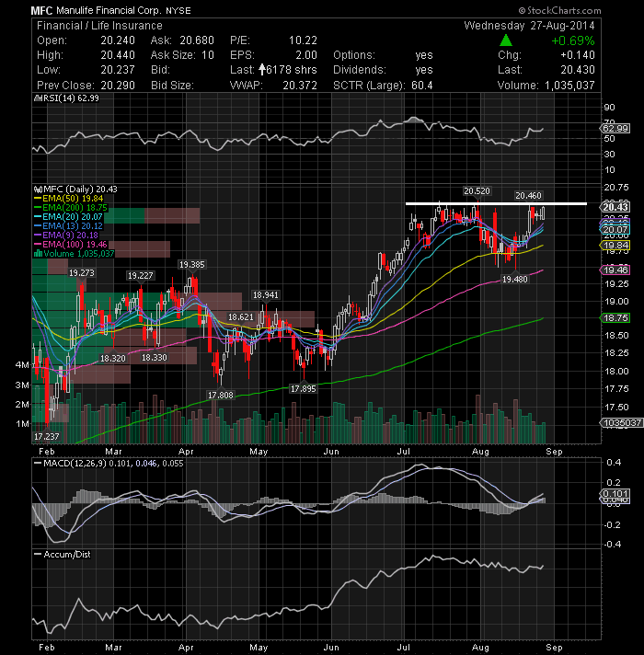The image size is (644, 655).
Task: Click the Low value 20.237
Action: click(118, 70)
